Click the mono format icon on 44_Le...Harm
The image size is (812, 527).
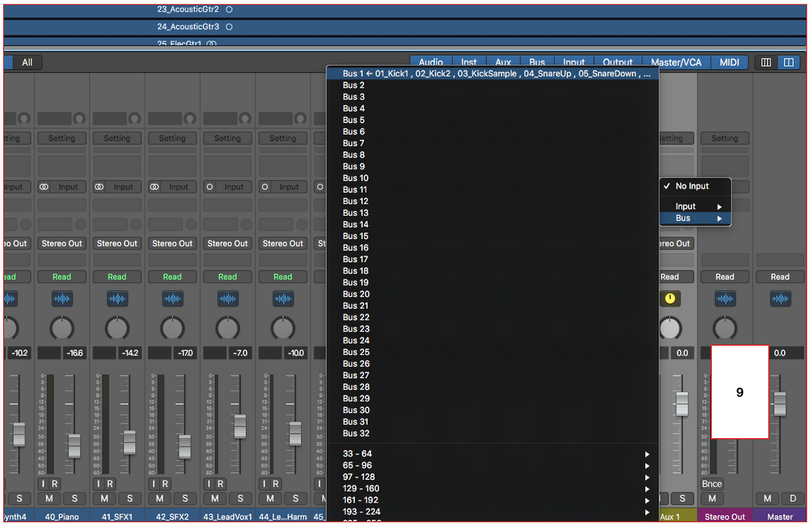click(x=265, y=187)
